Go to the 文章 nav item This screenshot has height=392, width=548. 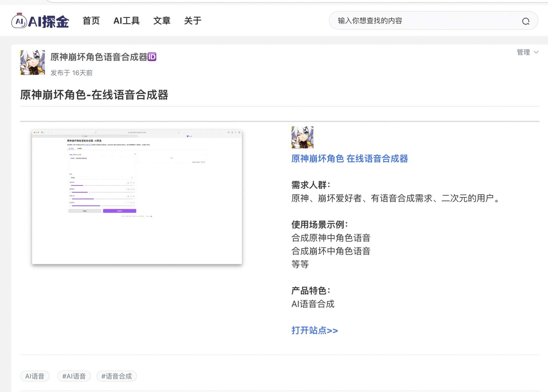point(162,21)
